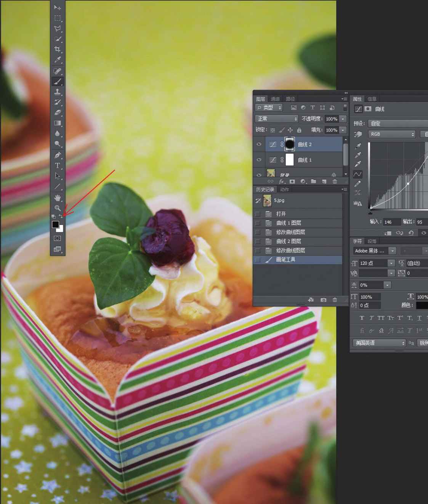
Task: Choose the Horizontal Type tool
Action: pos(58,165)
